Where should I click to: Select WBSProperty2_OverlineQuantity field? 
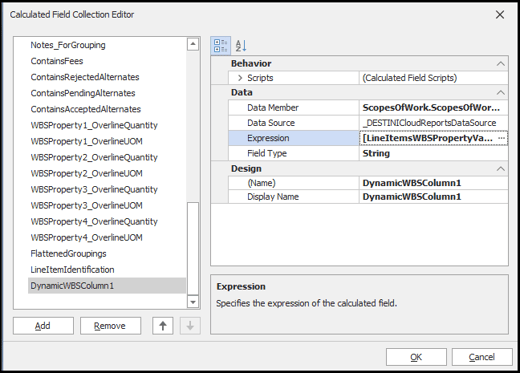click(94, 157)
